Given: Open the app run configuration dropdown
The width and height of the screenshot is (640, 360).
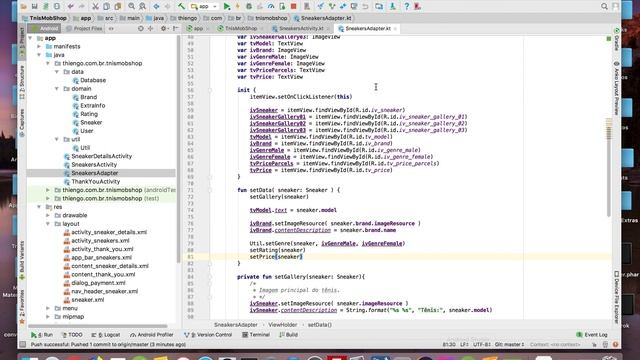Looking at the screenshot, I should [x=204, y=7].
